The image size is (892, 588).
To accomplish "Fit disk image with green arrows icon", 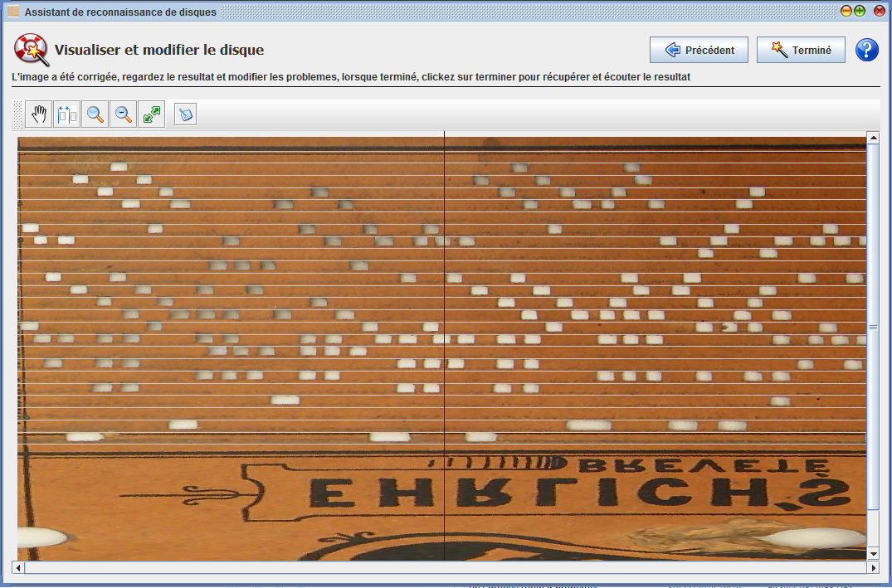I will pyautogui.click(x=152, y=114).
